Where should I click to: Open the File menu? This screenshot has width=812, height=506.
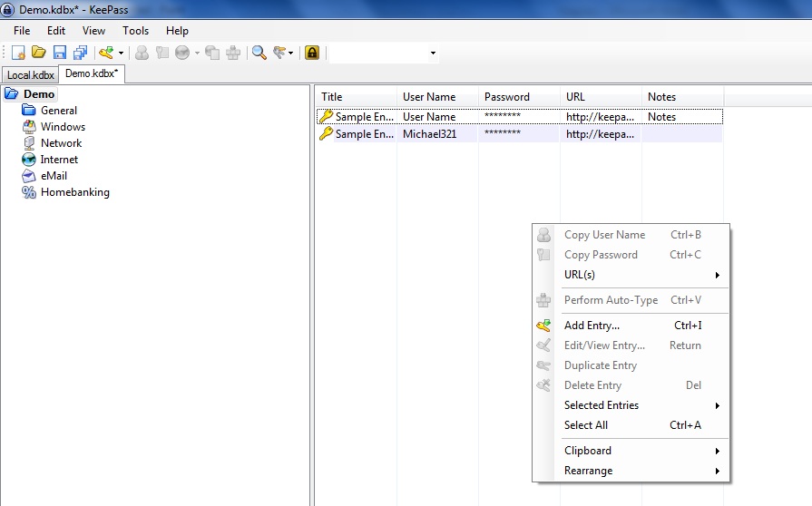(22, 31)
